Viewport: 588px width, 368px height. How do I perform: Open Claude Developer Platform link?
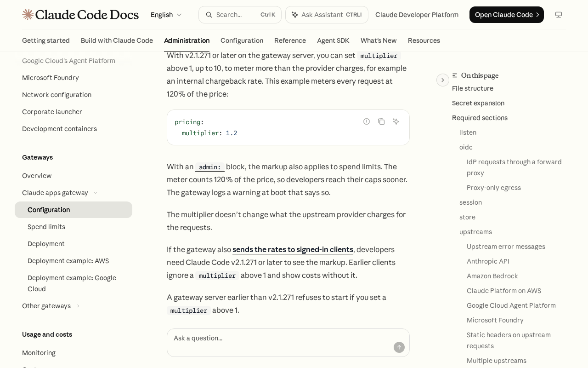(x=417, y=15)
